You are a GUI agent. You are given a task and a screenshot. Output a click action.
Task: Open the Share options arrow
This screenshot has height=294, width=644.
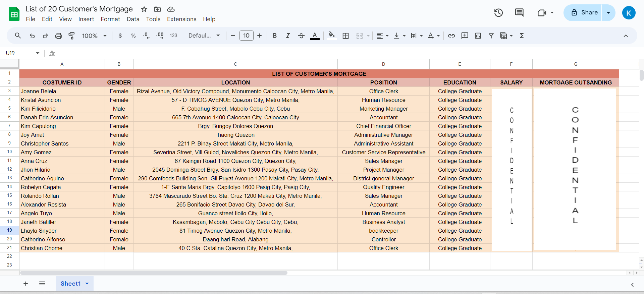[x=608, y=13]
